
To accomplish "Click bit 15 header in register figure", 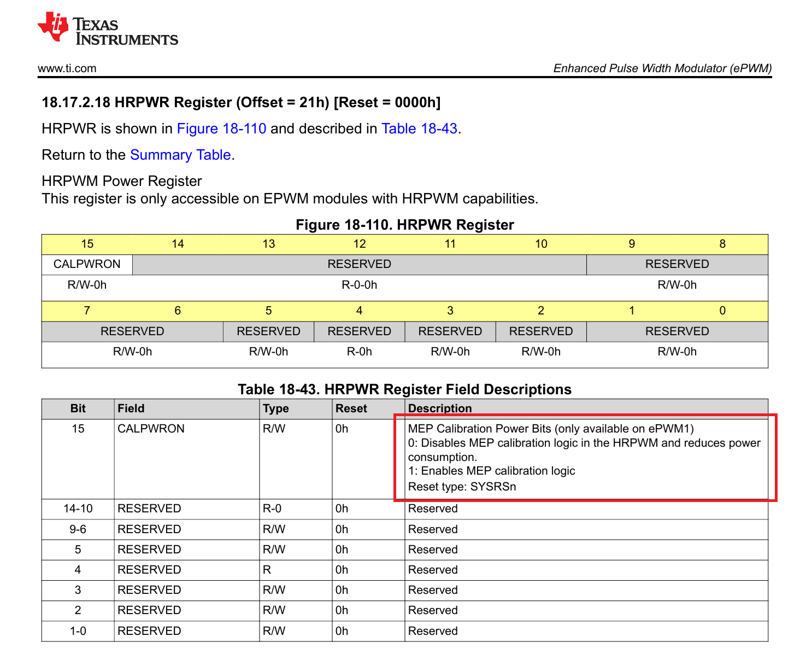I will (x=87, y=244).
